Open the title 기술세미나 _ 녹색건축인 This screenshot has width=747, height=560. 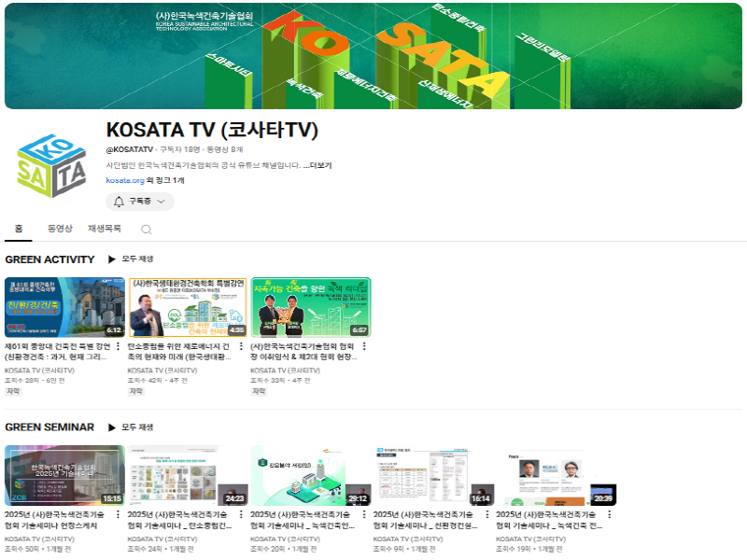[303, 520]
